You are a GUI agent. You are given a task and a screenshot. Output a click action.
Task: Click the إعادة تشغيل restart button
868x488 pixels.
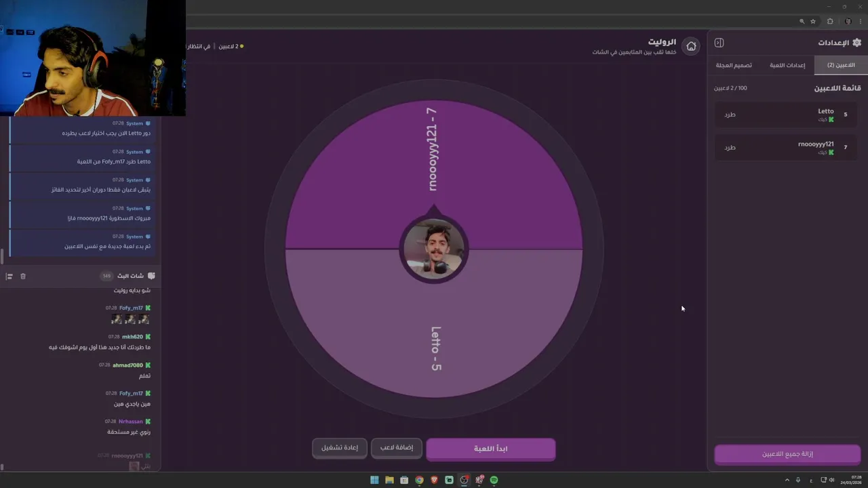pos(340,448)
